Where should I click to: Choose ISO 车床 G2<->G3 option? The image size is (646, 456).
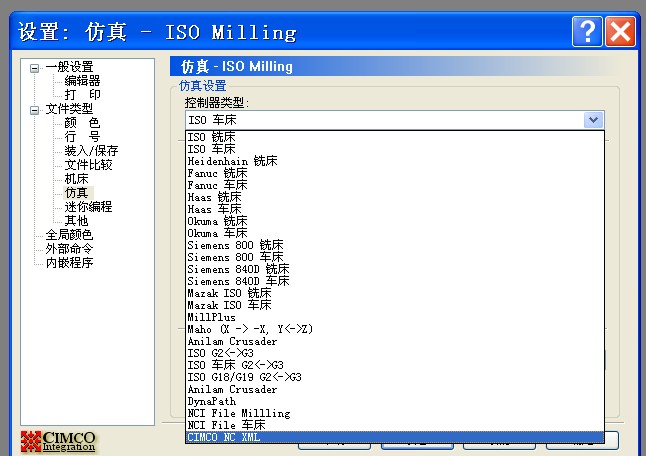point(395,365)
